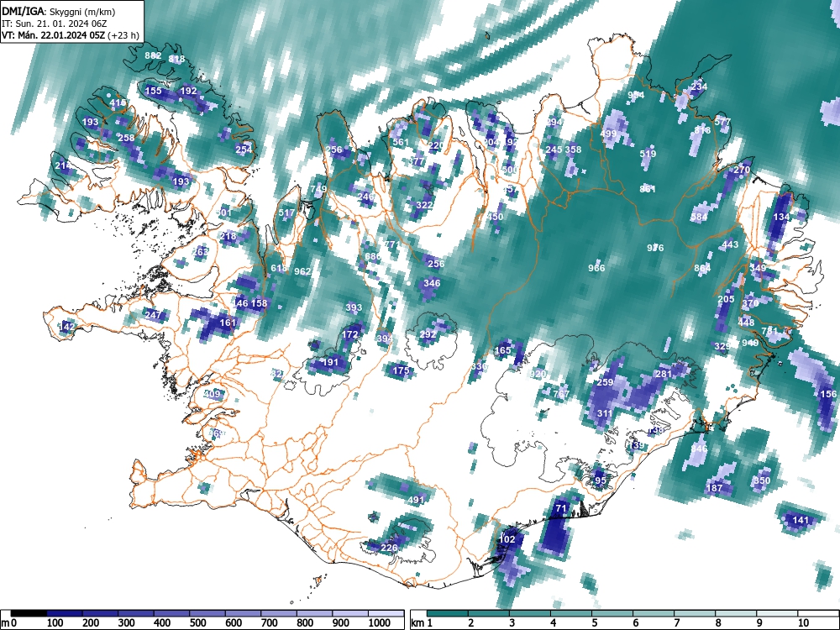Click the visibility value 281
Viewport: 840px width, 630px height.
[664, 374]
